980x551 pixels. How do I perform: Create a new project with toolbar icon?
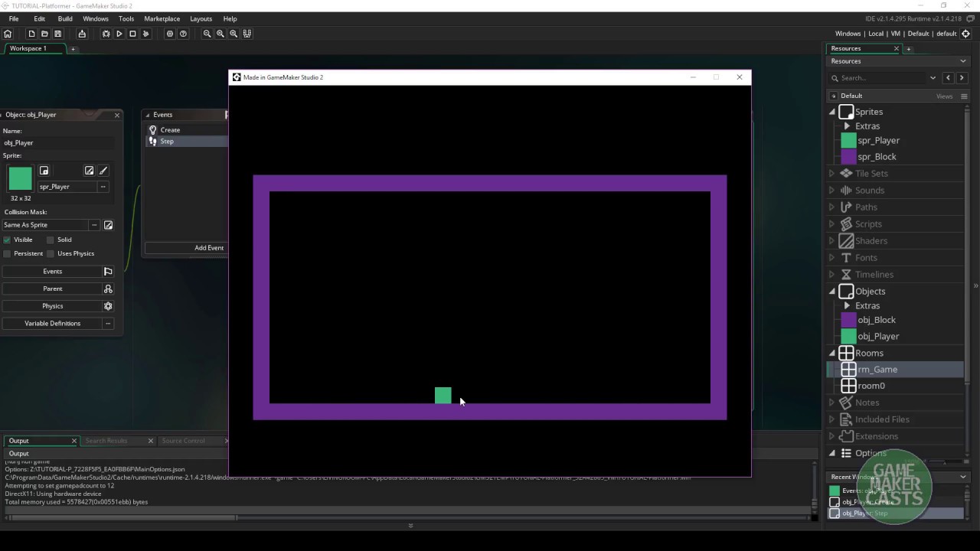click(x=31, y=34)
